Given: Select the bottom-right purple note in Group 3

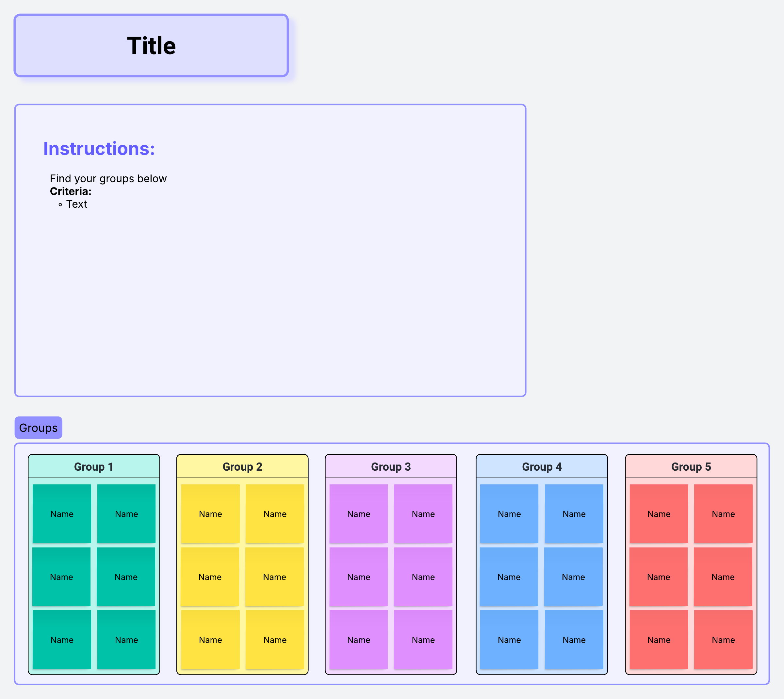Looking at the screenshot, I should pyautogui.click(x=423, y=640).
